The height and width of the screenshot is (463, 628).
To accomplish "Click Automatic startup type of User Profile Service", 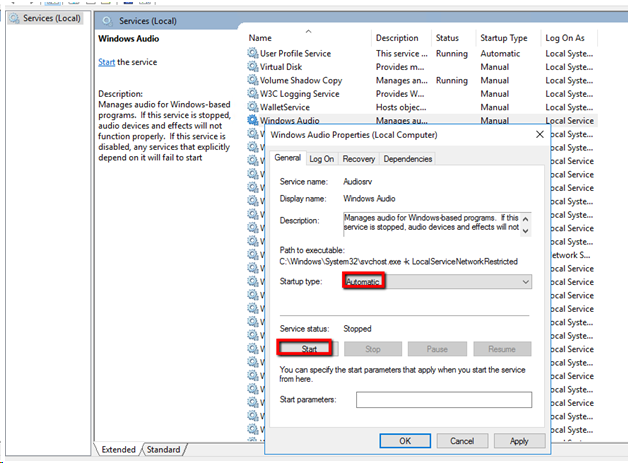I will point(500,54).
